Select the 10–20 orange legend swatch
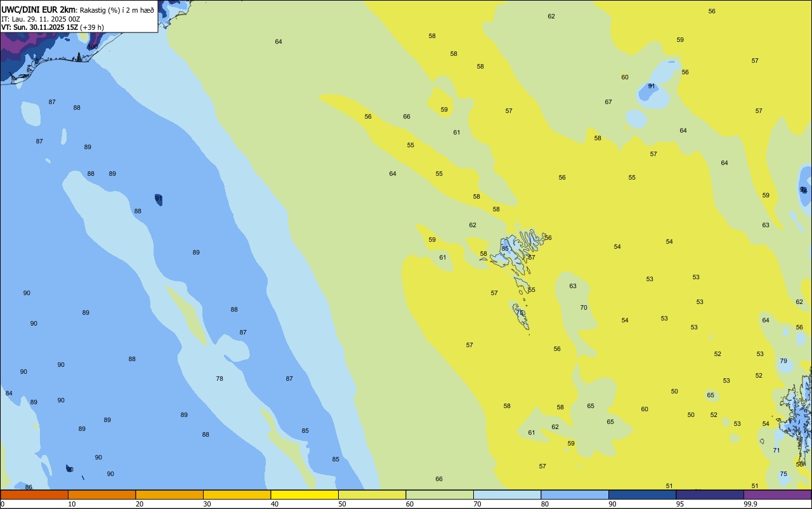The width and height of the screenshot is (812, 509). 101,494
